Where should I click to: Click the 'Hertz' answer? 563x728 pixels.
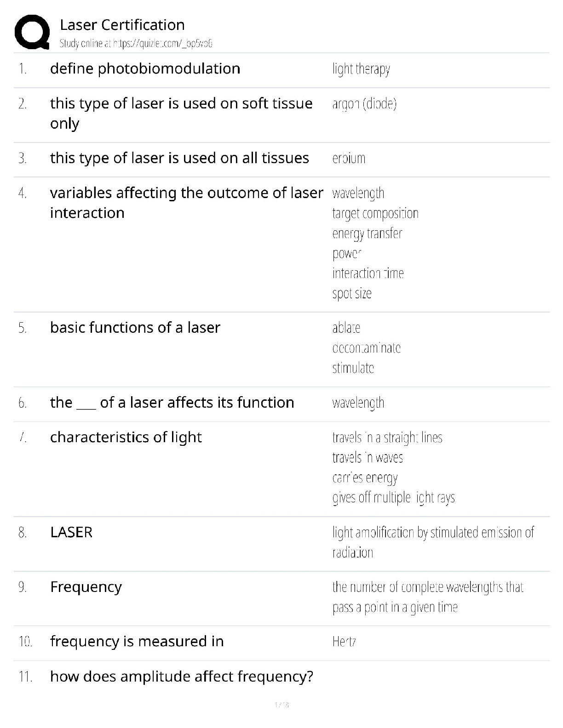tap(344, 642)
